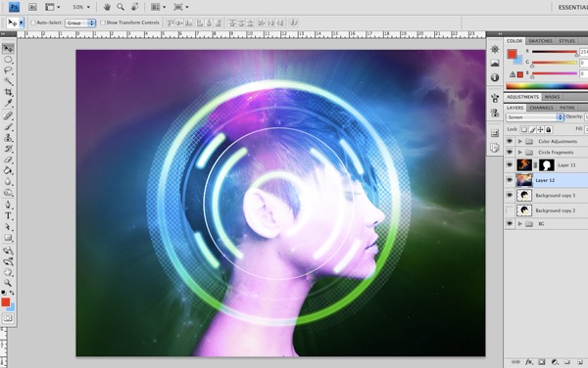Select the Elliptical Marquee tool

point(8,60)
